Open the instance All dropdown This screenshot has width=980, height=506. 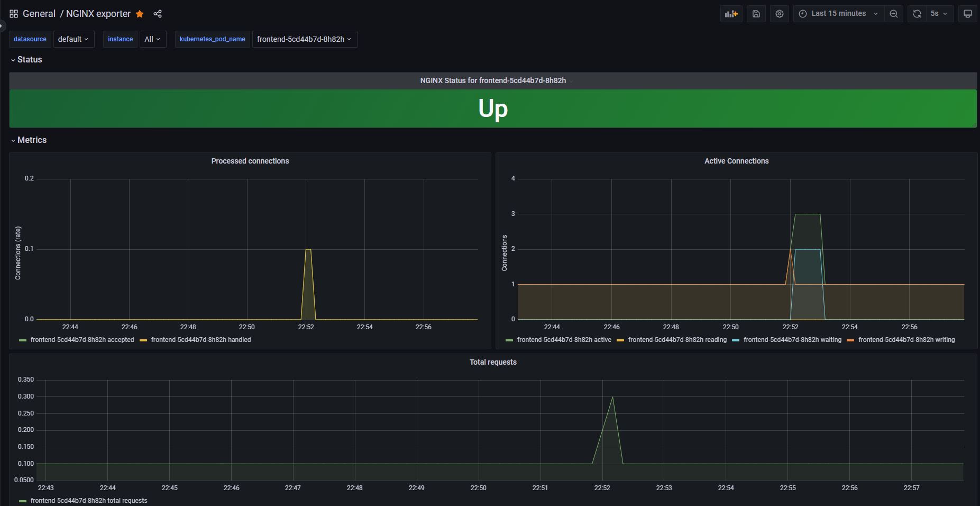153,39
